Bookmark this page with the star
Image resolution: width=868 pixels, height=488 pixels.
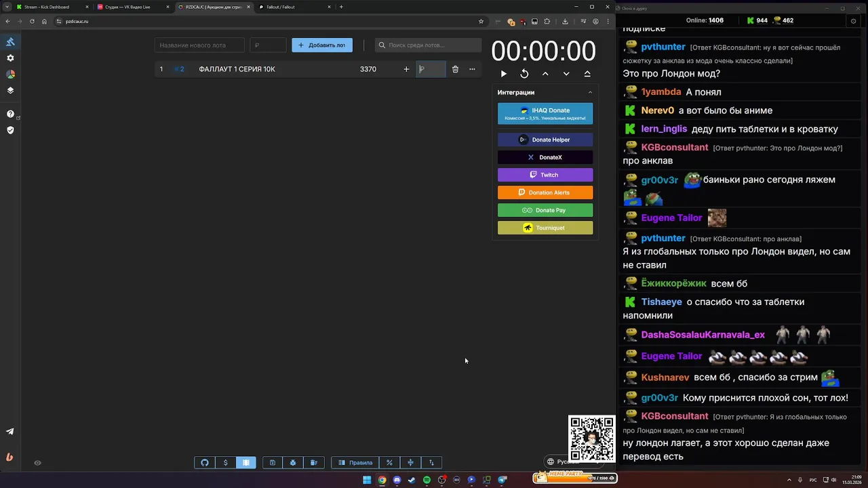[481, 21]
